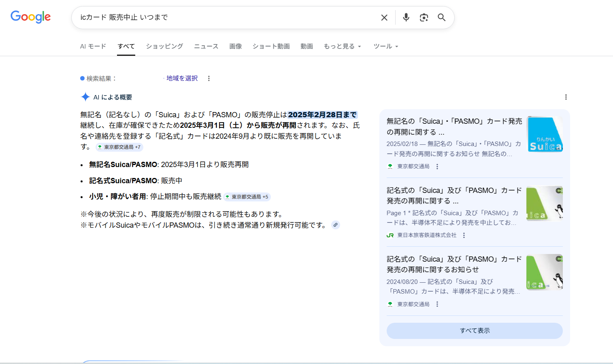Open 無記名のSuica・PASMO発売再開 source card title
613x364 pixels.
click(x=454, y=127)
